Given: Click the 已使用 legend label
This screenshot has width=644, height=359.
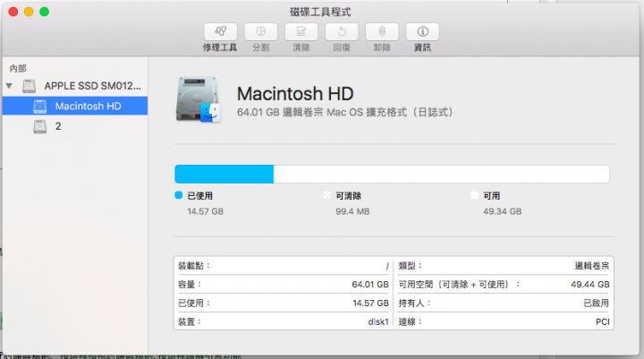Looking at the screenshot, I should (x=200, y=196).
